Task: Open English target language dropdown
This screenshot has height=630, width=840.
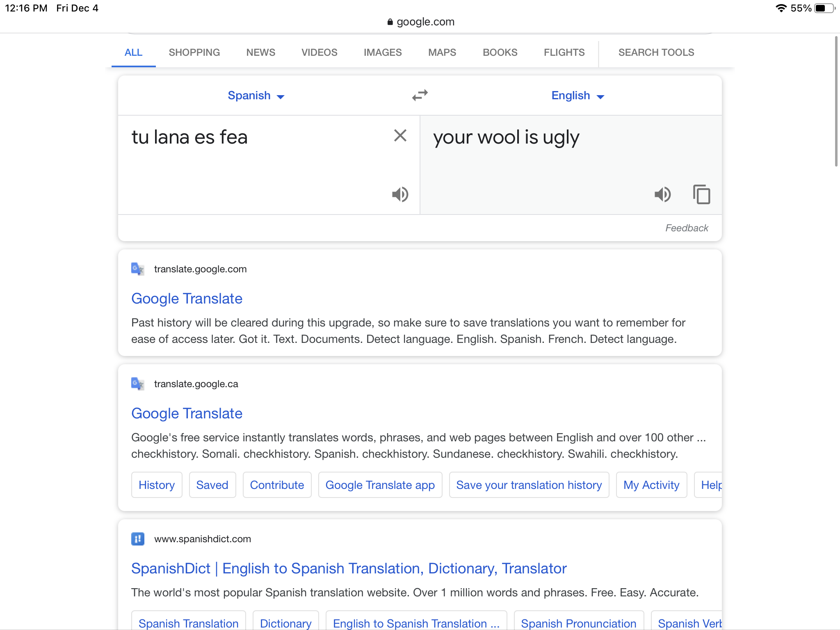Action: click(577, 96)
